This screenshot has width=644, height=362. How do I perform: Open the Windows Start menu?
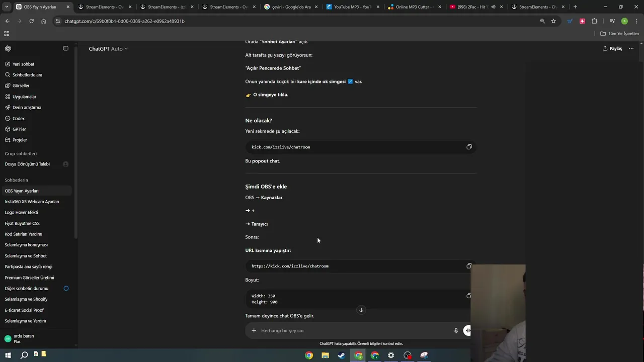point(8,355)
